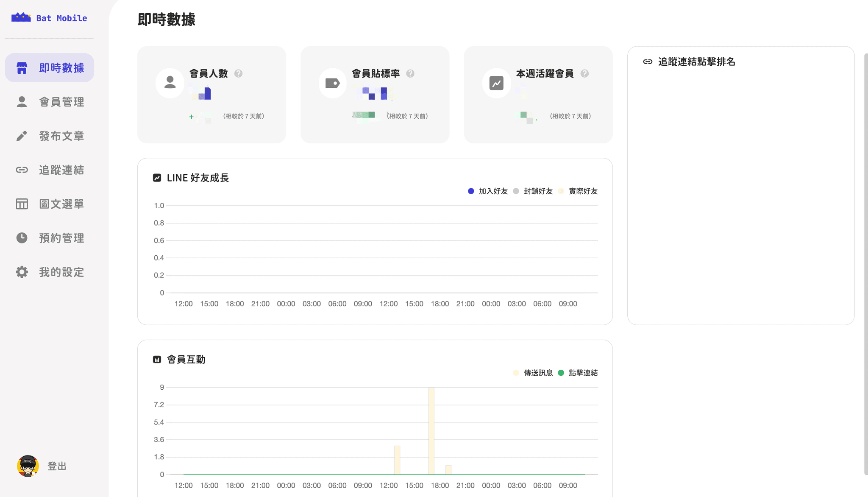The image size is (868, 497).
Task: Click the tallest bar in 會員互動 chart
Action: click(x=431, y=430)
